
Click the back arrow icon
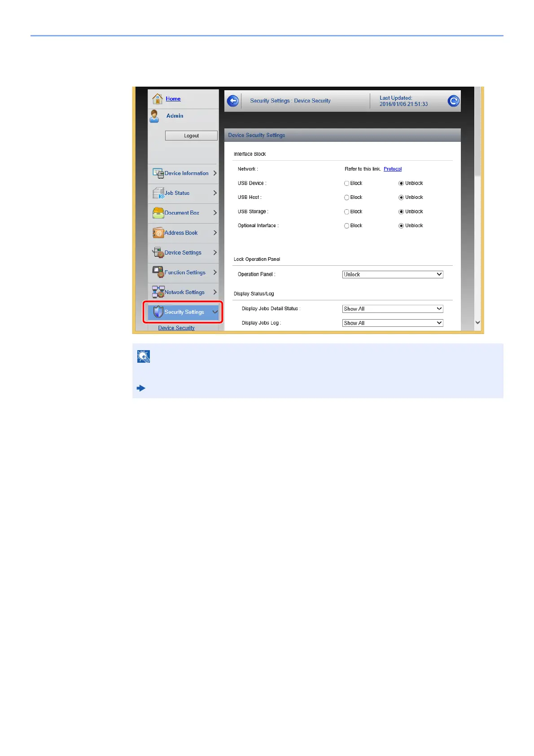point(232,101)
